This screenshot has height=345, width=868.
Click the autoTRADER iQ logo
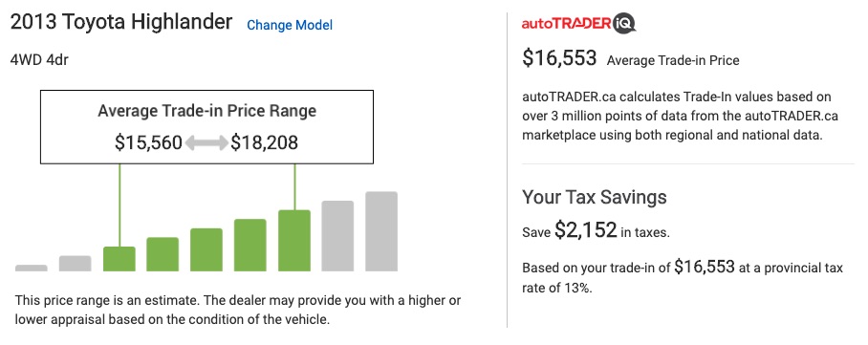[x=578, y=24]
